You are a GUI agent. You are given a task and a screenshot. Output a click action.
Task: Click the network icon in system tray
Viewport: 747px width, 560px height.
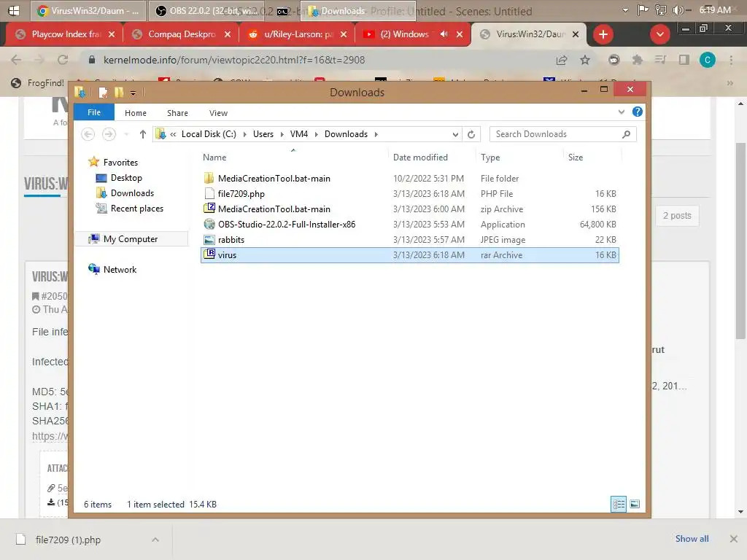click(661, 10)
